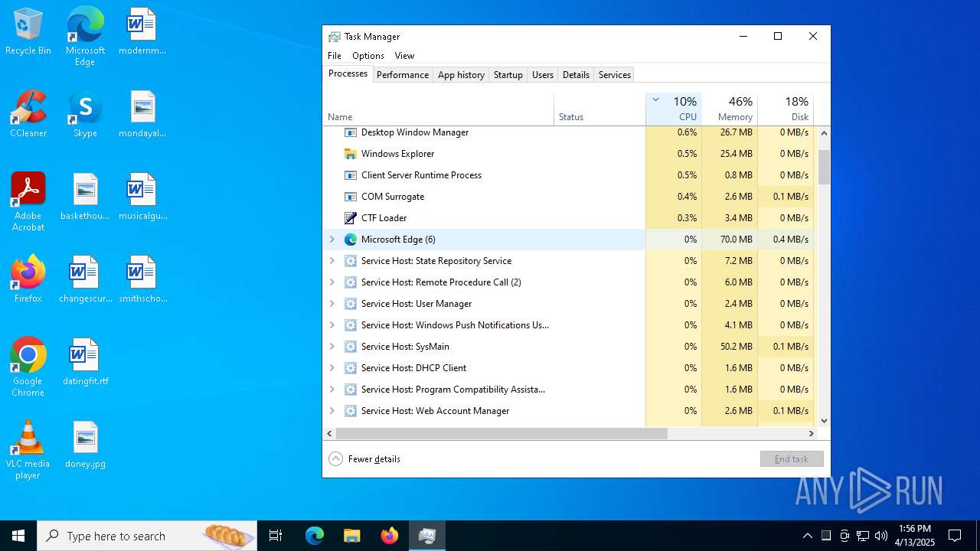The width and height of the screenshot is (980, 551).
Task: Open Firefox from the taskbar
Action: point(389,536)
